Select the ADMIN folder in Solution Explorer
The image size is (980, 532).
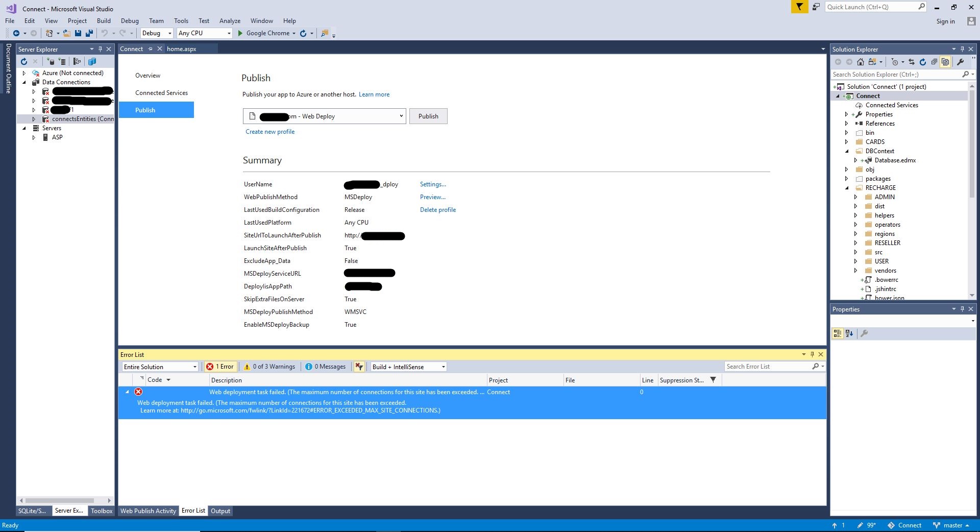(885, 197)
